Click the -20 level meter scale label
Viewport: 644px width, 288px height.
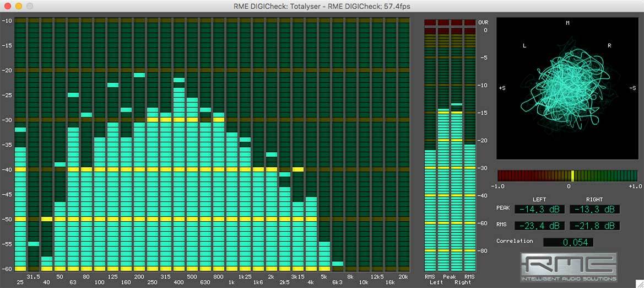pyautogui.click(x=483, y=140)
